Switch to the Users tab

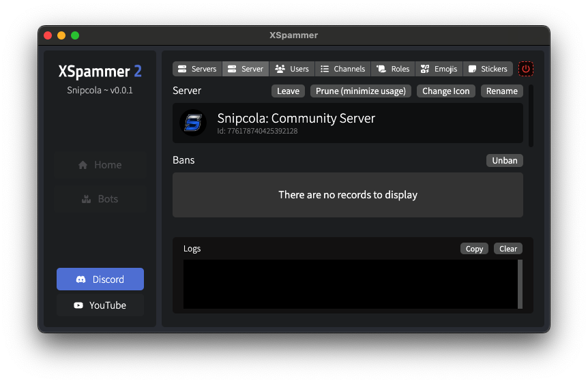[292, 69]
